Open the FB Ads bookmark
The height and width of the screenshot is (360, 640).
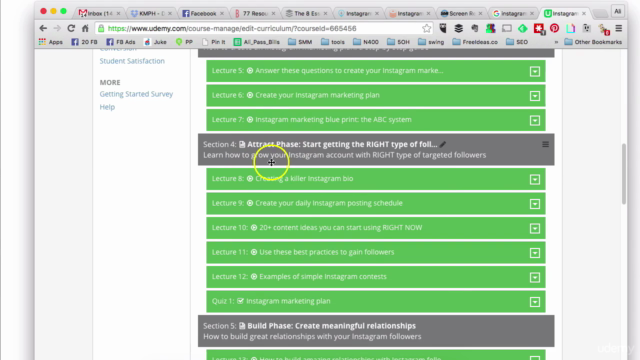[121, 42]
